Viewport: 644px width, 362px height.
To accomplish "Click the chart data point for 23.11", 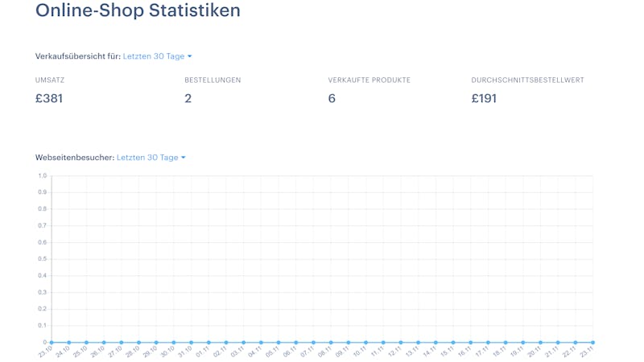I will point(592,343).
